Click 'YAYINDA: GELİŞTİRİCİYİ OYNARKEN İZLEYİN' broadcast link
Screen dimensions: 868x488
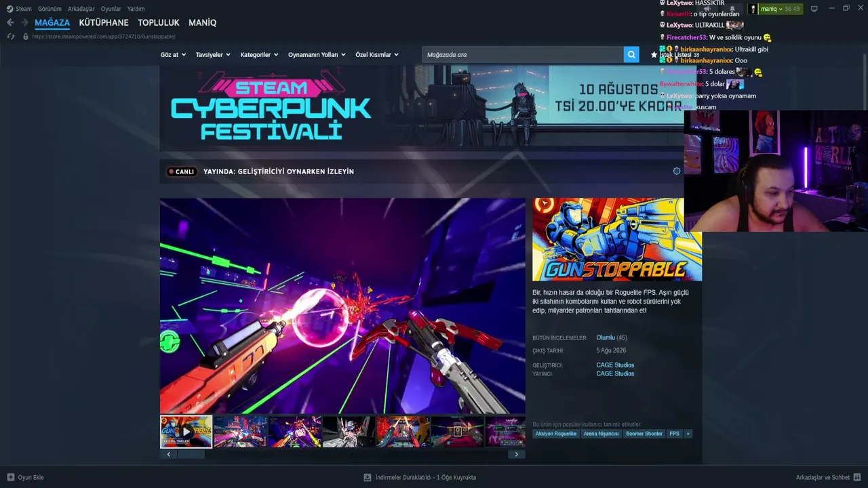coord(279,171)
